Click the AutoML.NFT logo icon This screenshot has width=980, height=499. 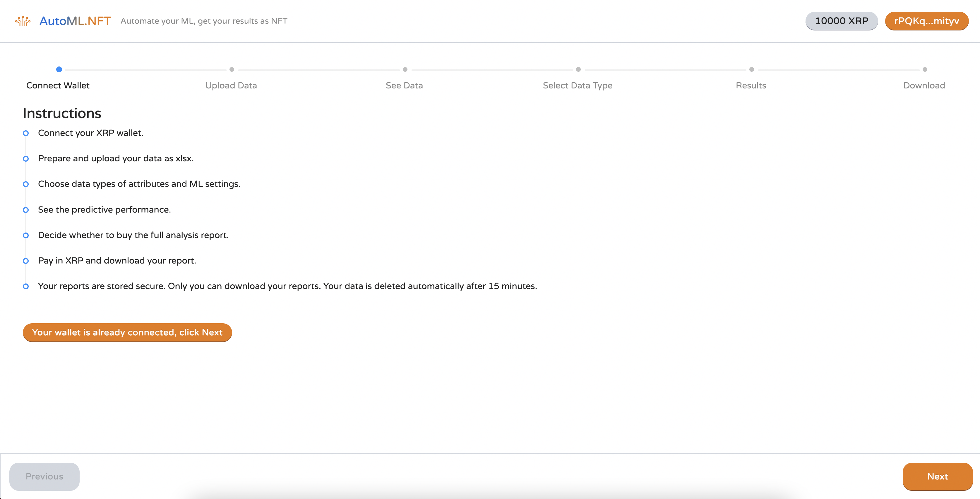click(x=23, y=21)
